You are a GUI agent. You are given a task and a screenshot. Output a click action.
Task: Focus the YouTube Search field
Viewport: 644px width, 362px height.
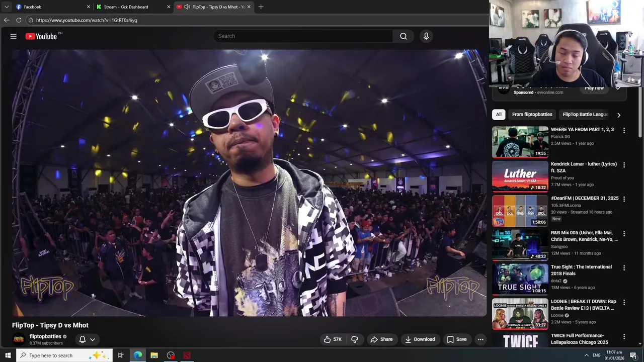click(303, 36)
